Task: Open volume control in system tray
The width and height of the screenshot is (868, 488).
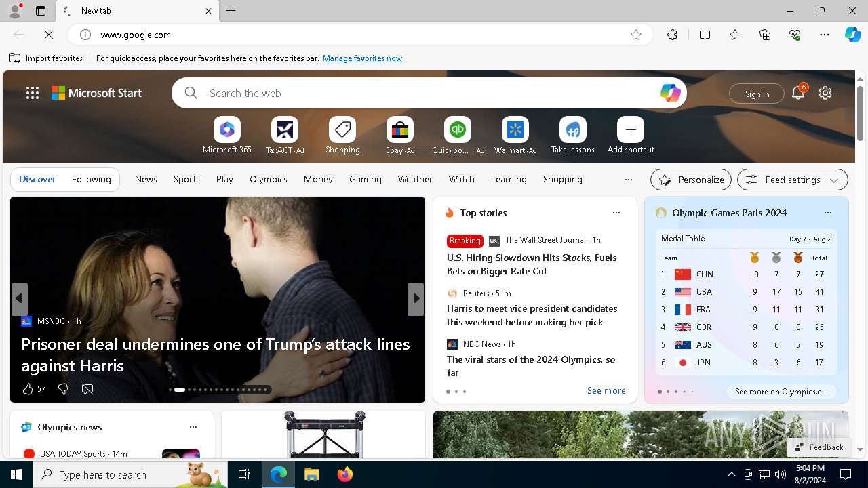Action: 780,474
